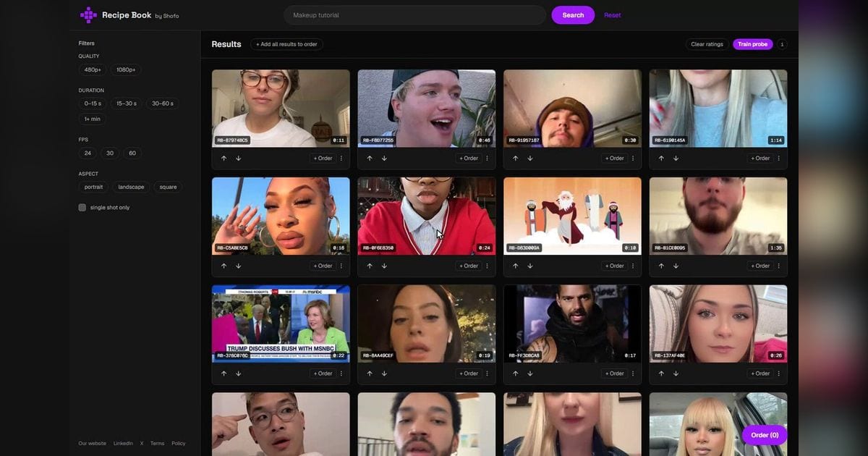Screen dimensions: 868x456
Task: Downvote the 0:30 video card
Action: tap(530, 158)
